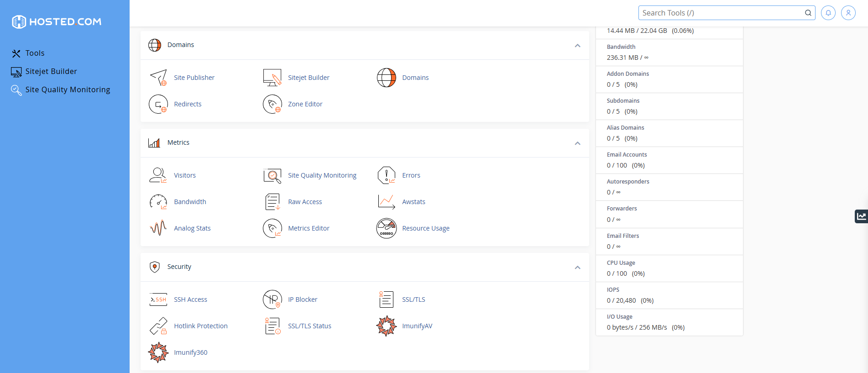Screen dimensions: 868x373
Task: Open the user account icon
Action: (x=848, y=13)
